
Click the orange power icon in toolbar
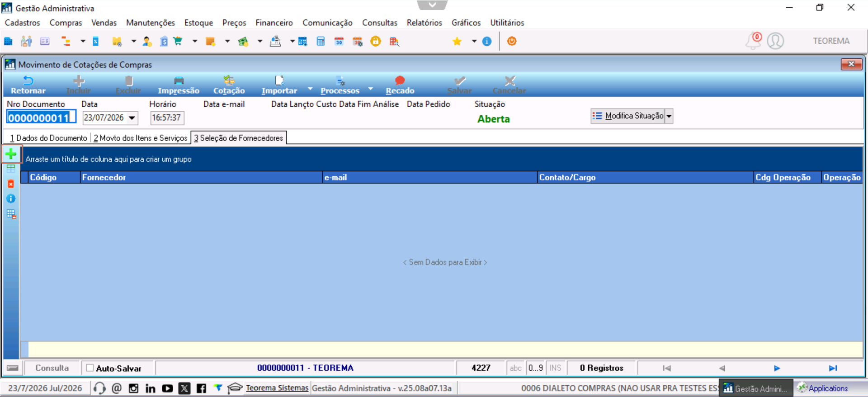click(512, 41)
